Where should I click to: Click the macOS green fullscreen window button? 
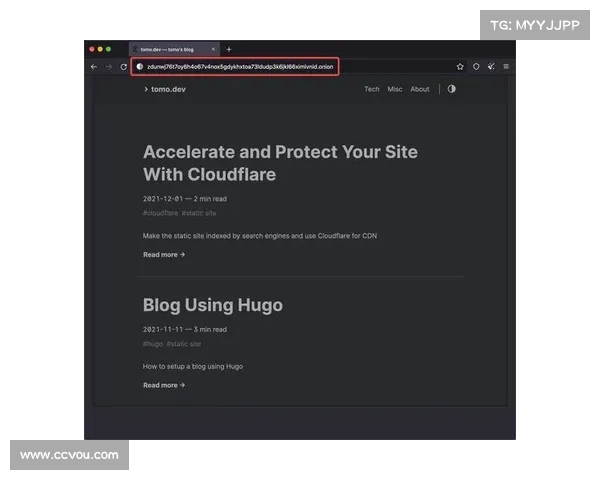click(108, 49)
